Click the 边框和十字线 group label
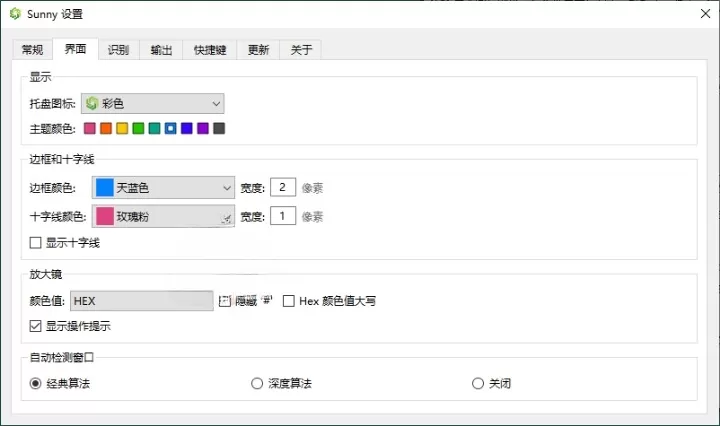The height and width of the screenshot is (426, 720). click(62, 159)
